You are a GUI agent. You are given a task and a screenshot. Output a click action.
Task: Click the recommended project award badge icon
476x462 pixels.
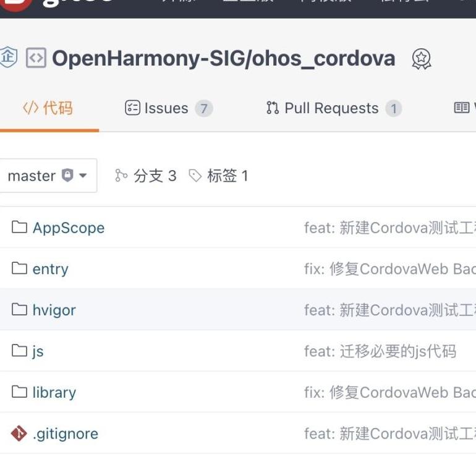[x=421, y=59]
